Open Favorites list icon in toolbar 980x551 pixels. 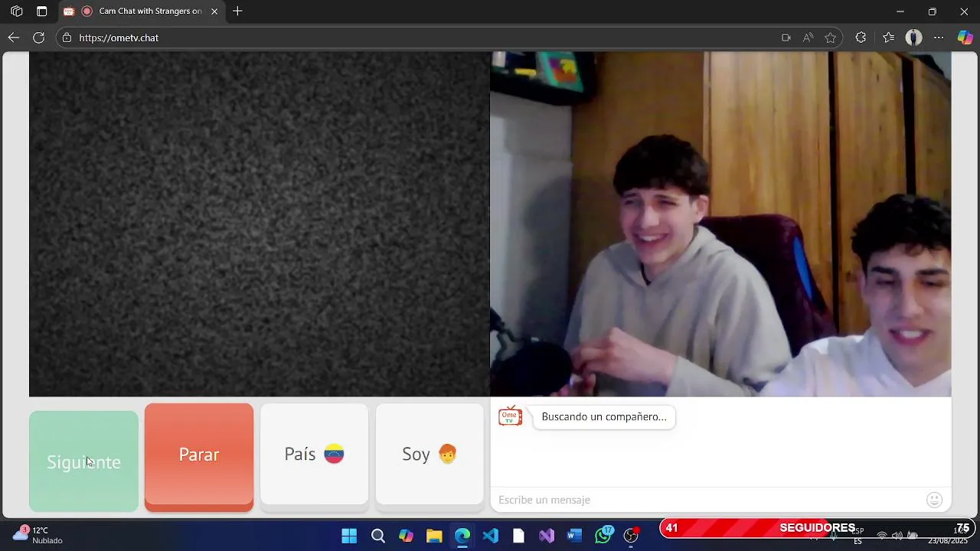(x=888, y=37)
